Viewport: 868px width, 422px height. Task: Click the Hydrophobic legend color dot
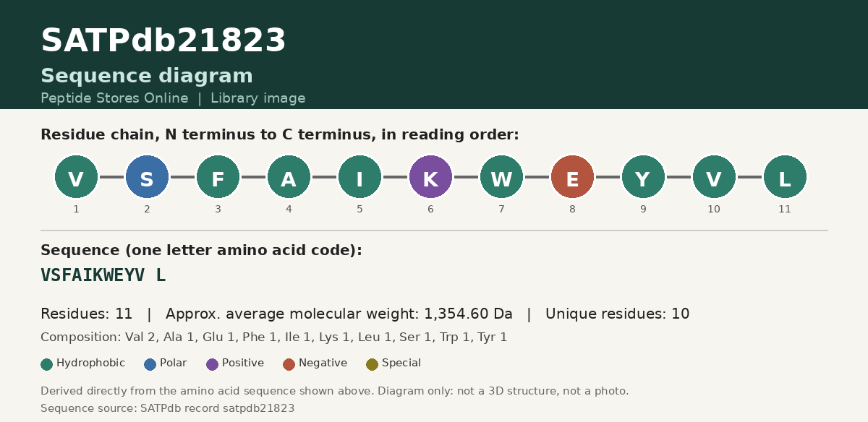click(x=47, y=364)
